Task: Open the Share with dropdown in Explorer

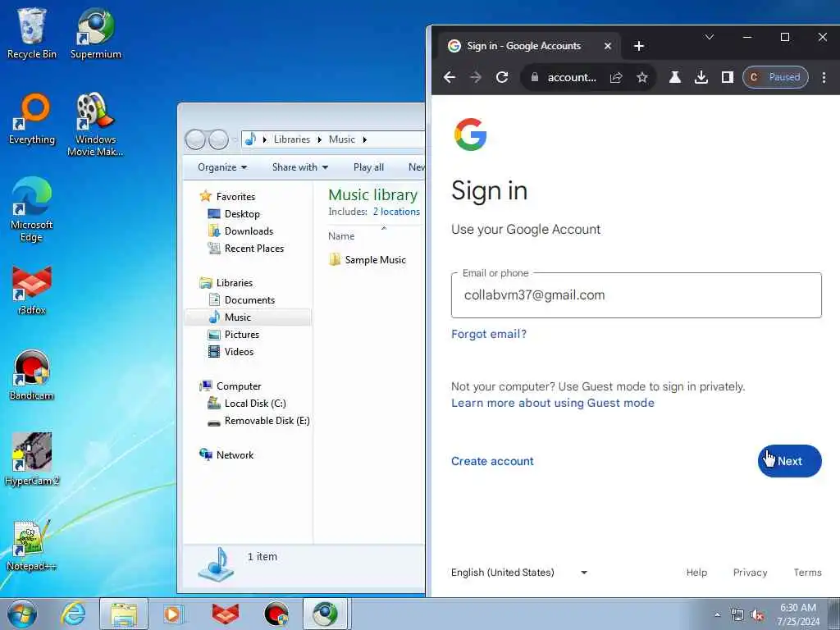Action: tap(300, 167)
